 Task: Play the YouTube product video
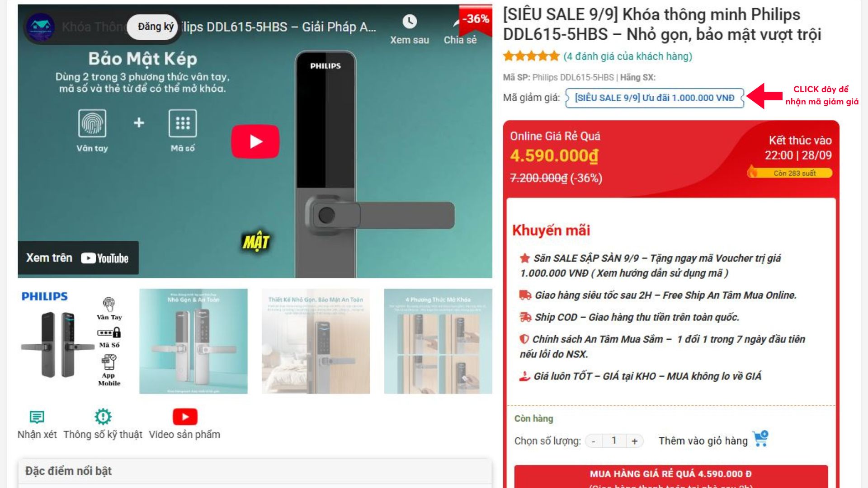255,141
